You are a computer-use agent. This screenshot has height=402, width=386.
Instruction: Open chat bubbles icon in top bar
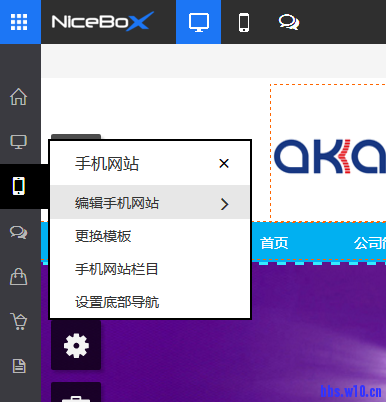pyautogui.click(x=289, y=22)
